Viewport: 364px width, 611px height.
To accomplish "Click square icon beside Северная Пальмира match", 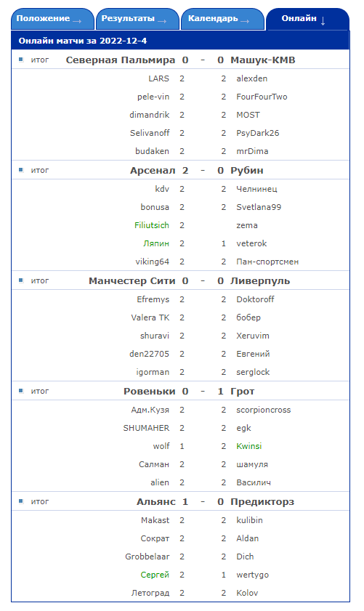I will pyautogui.click(x=21, y=60).
